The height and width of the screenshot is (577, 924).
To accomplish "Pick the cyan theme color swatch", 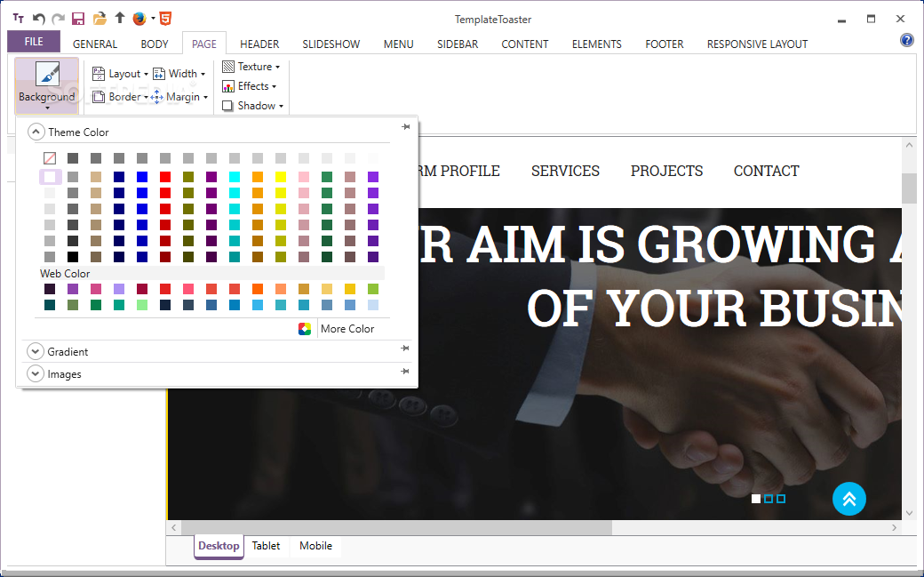I will [235, 177].
